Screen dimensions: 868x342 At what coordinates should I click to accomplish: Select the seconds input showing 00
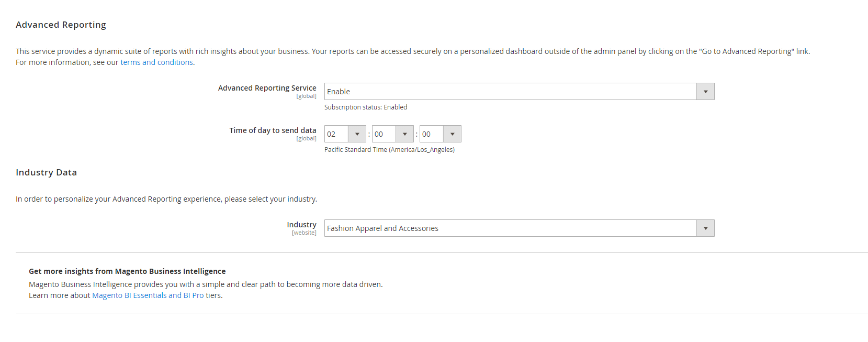[x=432, y=134]
